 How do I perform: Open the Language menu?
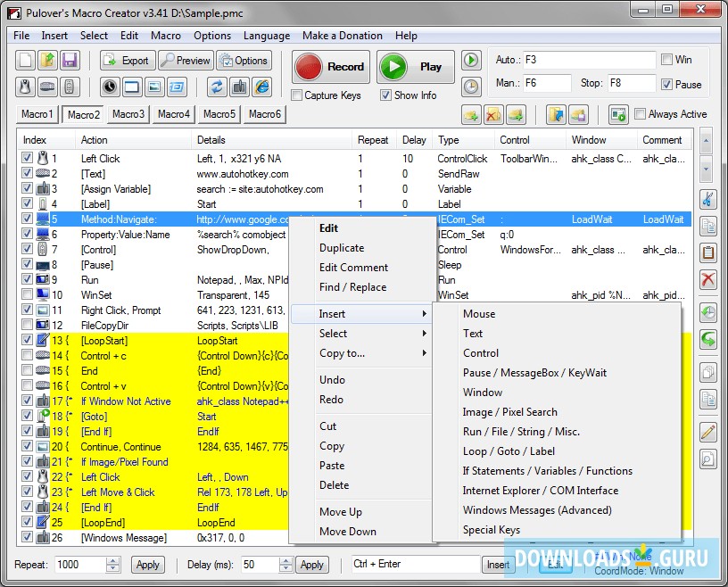coord(267,36)
